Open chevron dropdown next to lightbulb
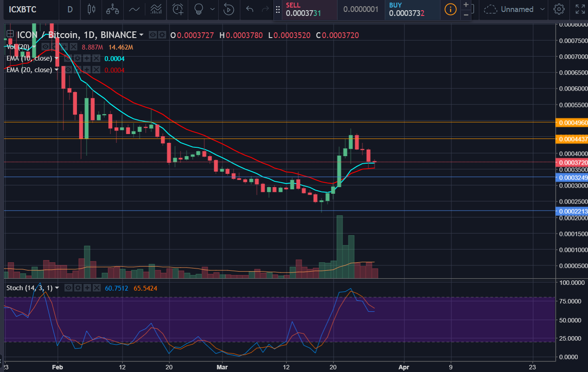This screenshot has width=588, height=372. 213,9
